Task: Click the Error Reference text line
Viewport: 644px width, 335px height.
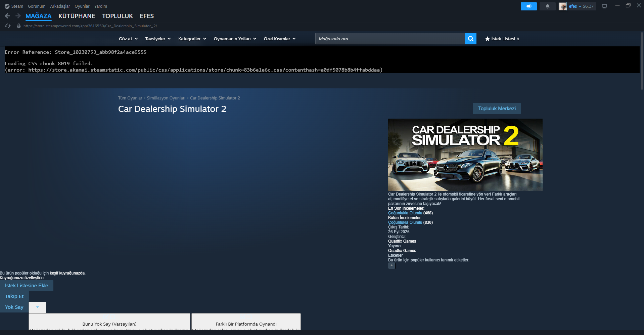Action: click(76, 52)
